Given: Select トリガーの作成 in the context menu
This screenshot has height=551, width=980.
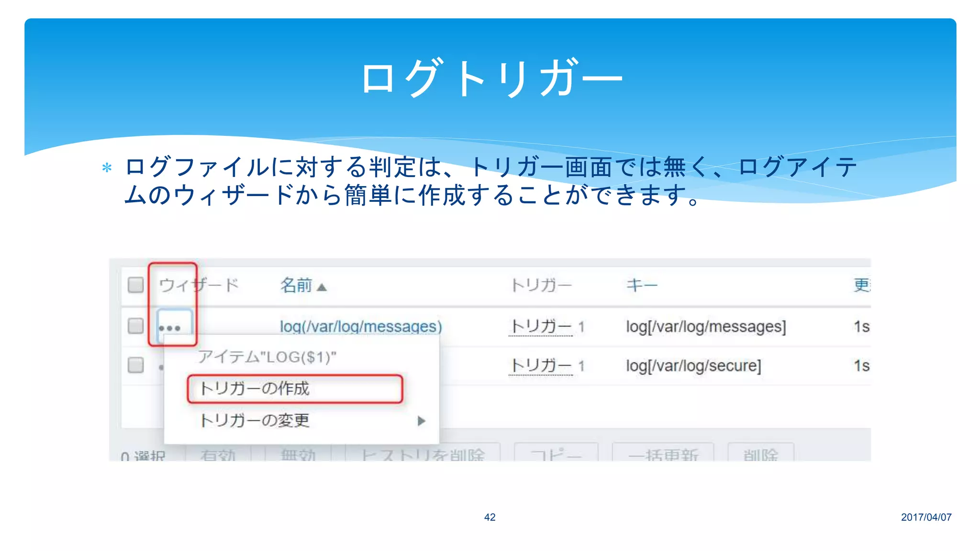Looking at the screenshot, I should [295, 388].
